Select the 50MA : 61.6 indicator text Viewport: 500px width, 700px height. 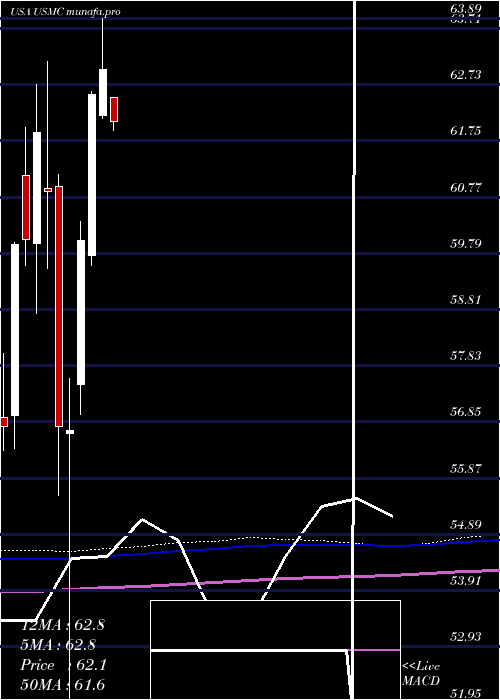tap(63, 685)
